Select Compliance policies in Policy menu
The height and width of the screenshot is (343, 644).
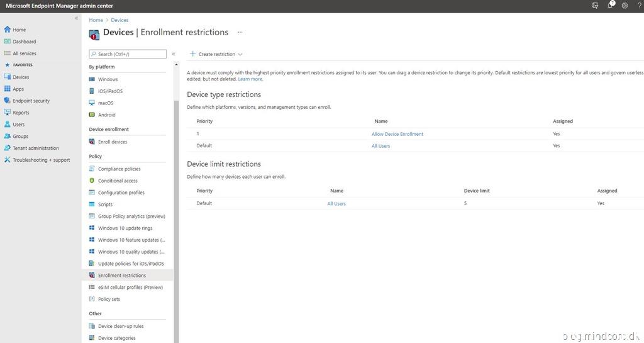click(119, 169)
